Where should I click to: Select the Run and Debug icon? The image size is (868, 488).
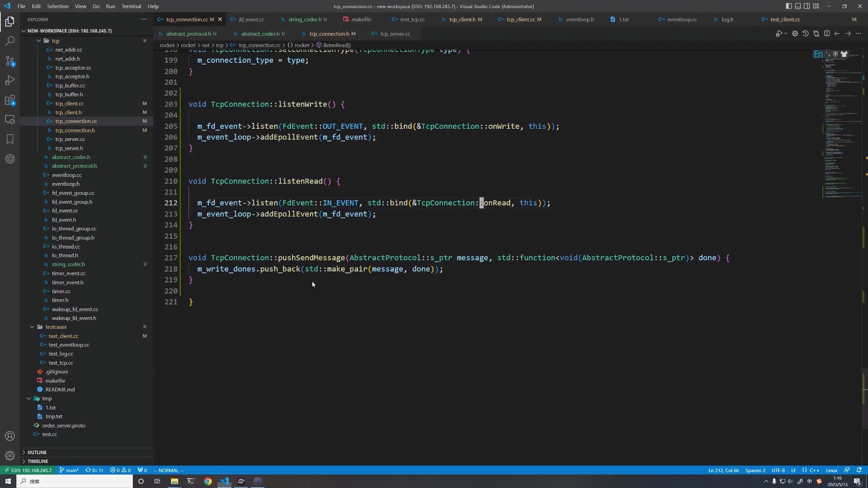[10, 80]
